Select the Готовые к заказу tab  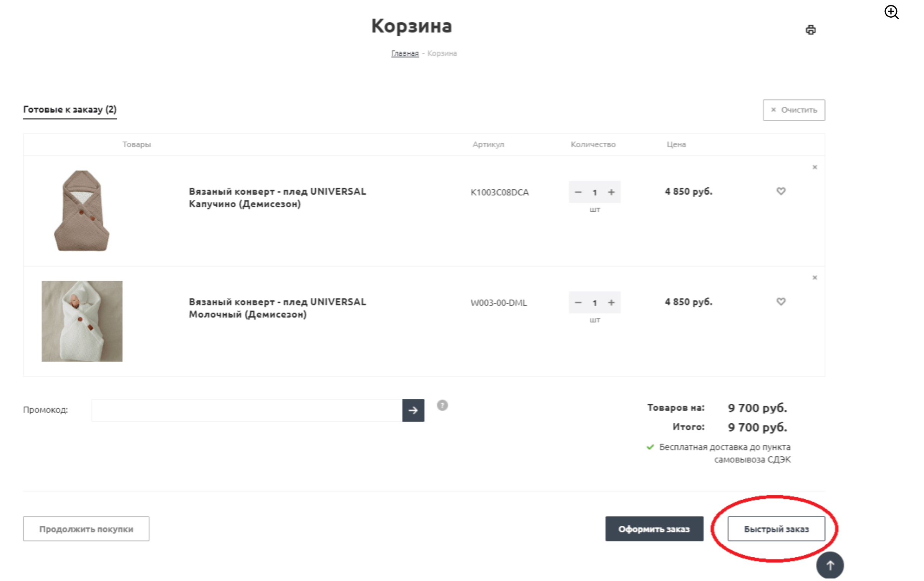tap(70, 110)
